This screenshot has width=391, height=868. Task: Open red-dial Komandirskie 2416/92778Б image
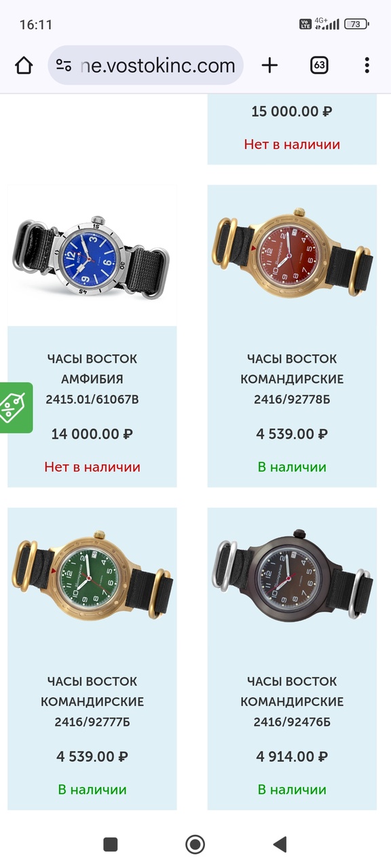pyautogui.click(x=292, y=256)
